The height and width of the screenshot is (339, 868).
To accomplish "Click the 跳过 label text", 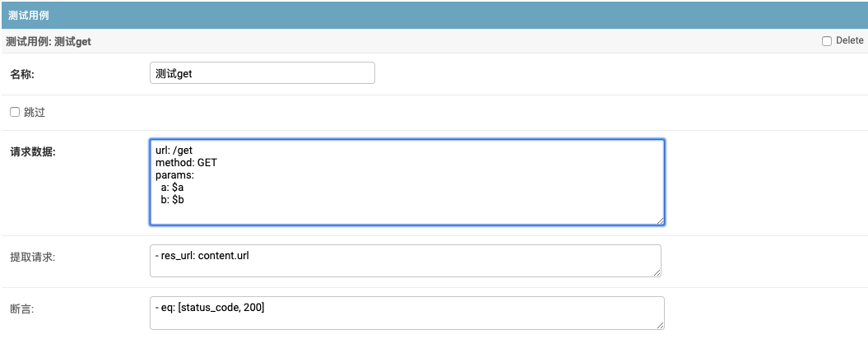I will (35, 112).
